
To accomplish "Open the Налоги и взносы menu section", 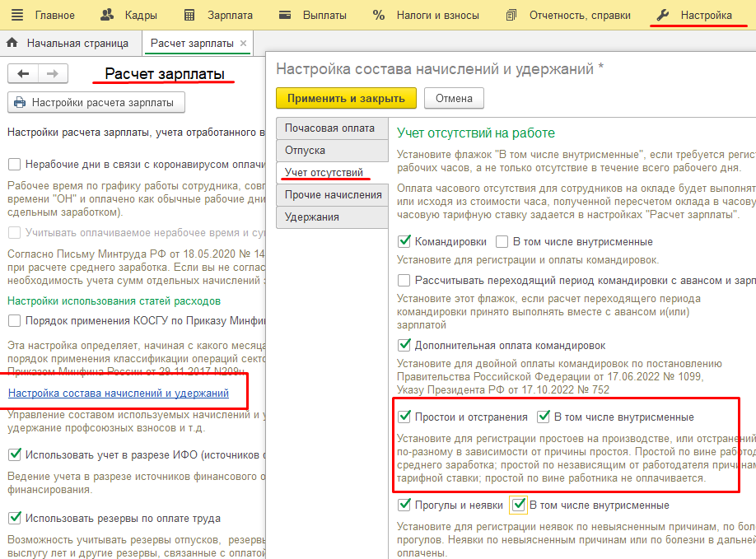I will (438, 16).
